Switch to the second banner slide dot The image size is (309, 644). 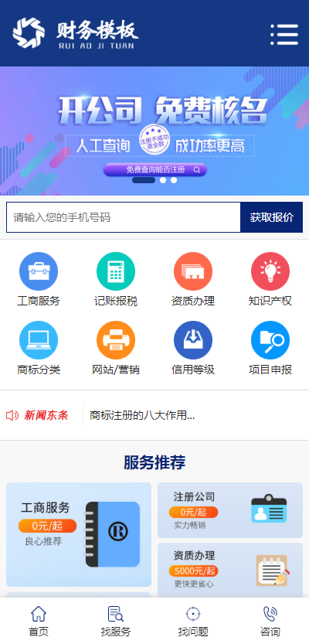(163, 180)
